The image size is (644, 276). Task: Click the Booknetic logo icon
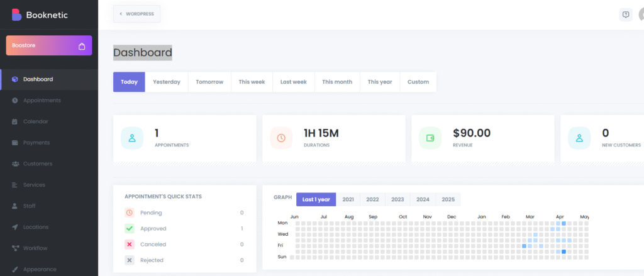point(16,14)
